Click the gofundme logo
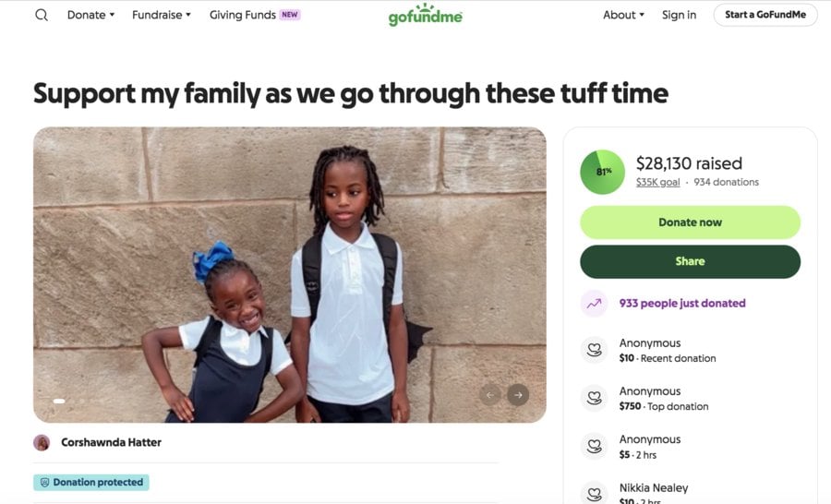The image size is (831, 504). (425, 15)
